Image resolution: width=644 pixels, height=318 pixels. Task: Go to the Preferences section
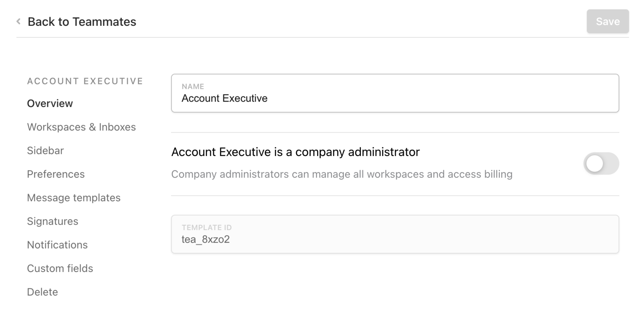[56, 174]
